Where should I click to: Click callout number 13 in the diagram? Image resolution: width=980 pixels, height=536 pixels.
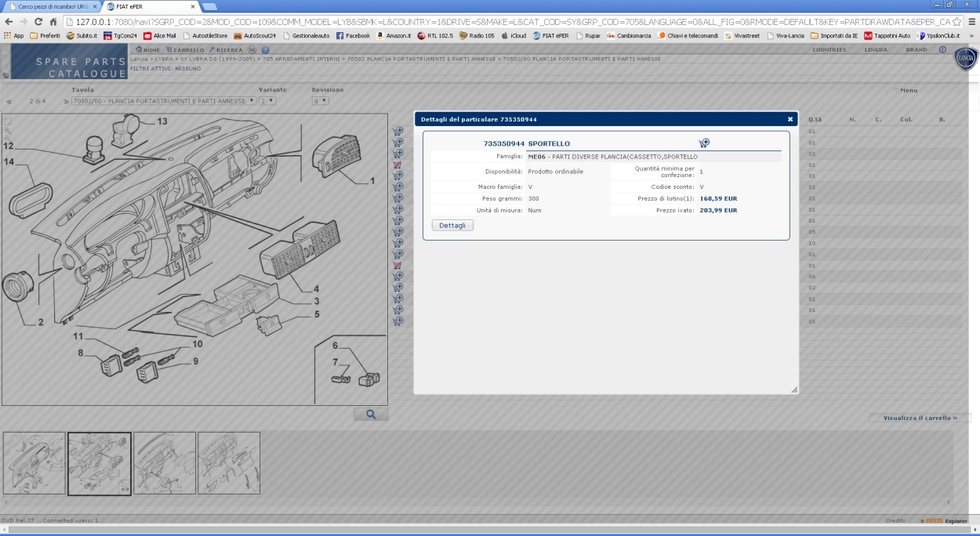pos(162,121)
